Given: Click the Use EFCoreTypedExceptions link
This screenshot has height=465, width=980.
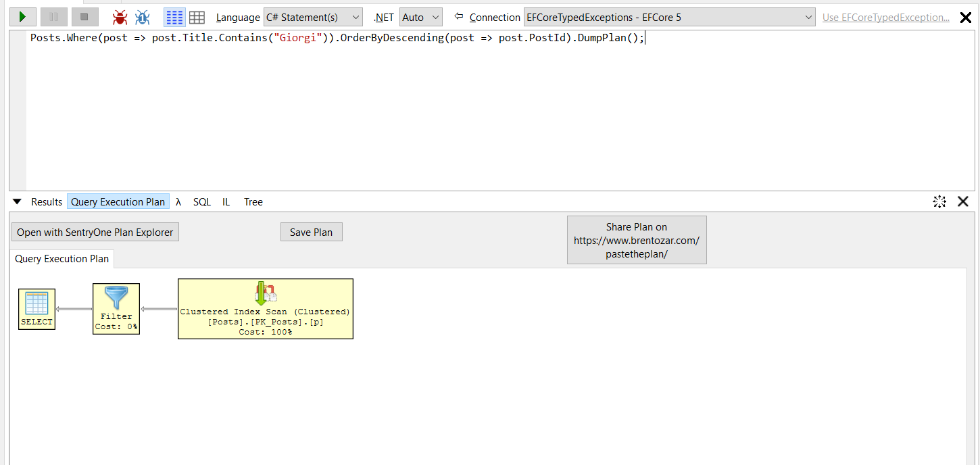Looking at the screenshot, I should [885, 18].
